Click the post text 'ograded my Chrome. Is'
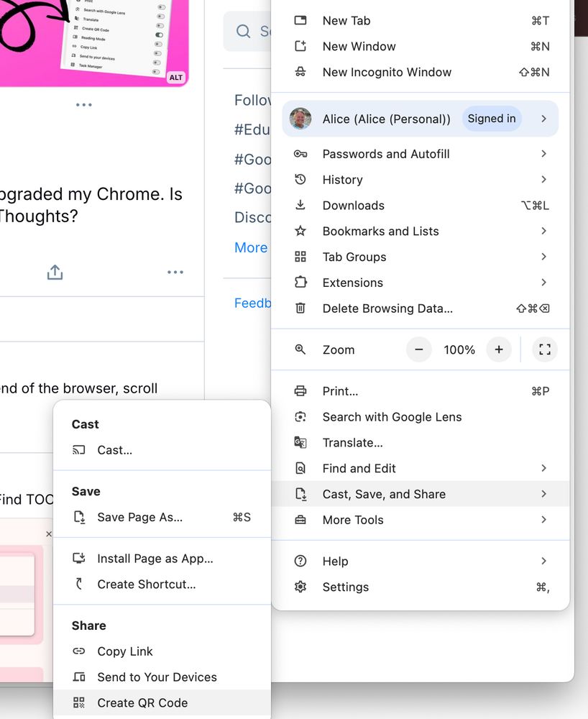 (x=91, y=194)
